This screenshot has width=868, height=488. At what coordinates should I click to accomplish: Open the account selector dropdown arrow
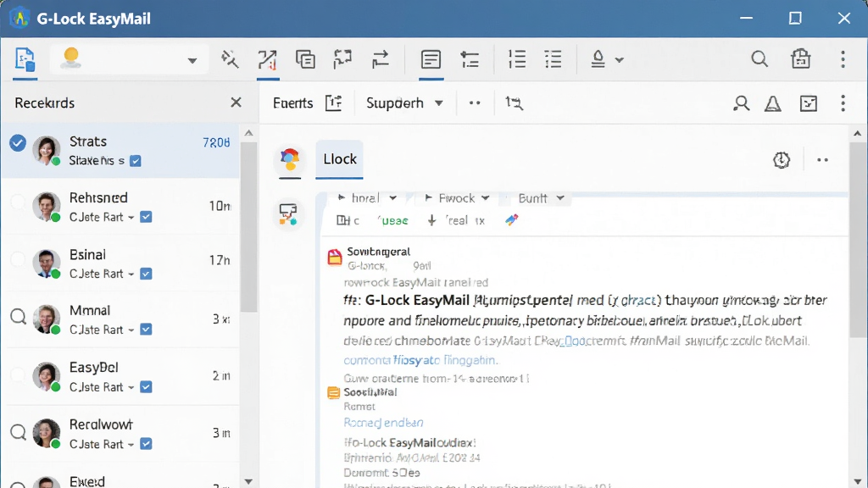(192, 60)
